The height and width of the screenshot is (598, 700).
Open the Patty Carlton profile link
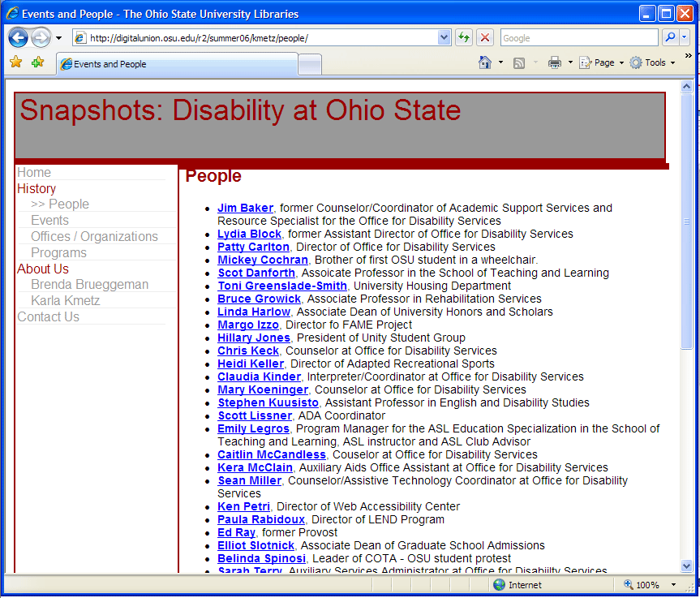(x=253, y=247)
